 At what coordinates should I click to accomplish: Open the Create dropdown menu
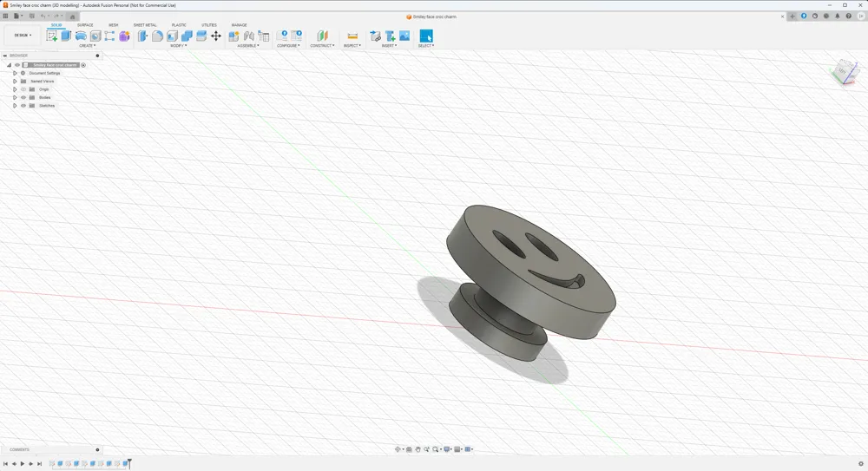point(87,45)
